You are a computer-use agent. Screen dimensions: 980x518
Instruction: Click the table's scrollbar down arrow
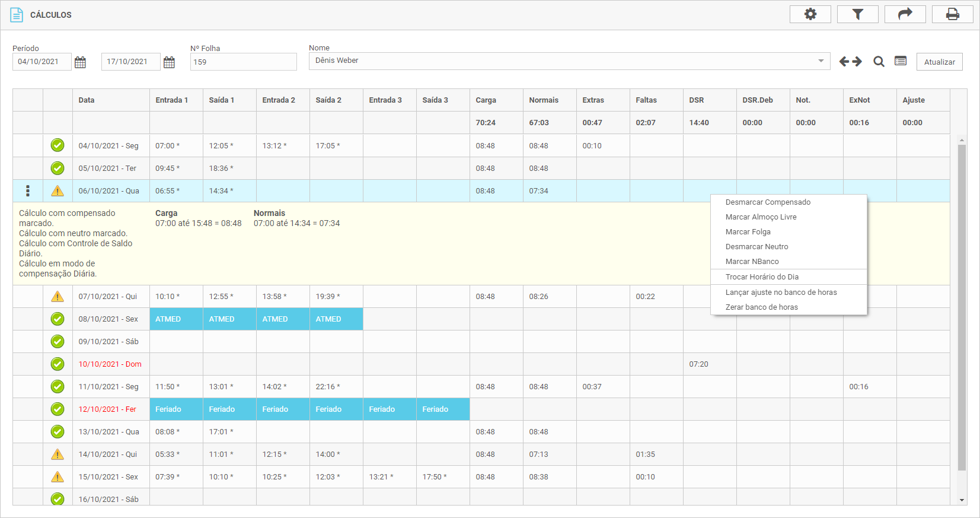962,500
